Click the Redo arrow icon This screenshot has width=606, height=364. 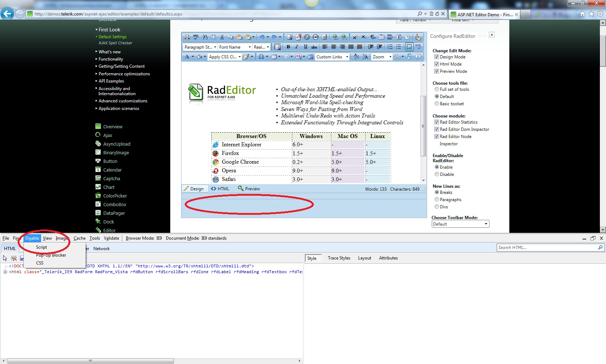[x=274, y=37]
